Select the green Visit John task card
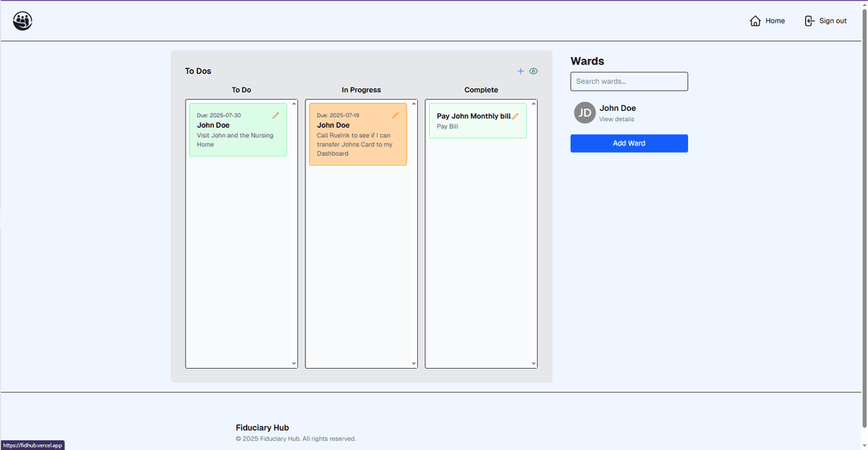 click(238, 137)
